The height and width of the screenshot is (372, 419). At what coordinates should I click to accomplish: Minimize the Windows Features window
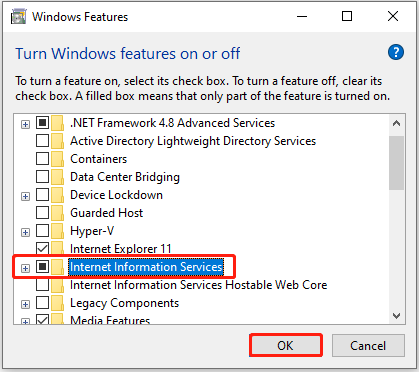(302, 16)
